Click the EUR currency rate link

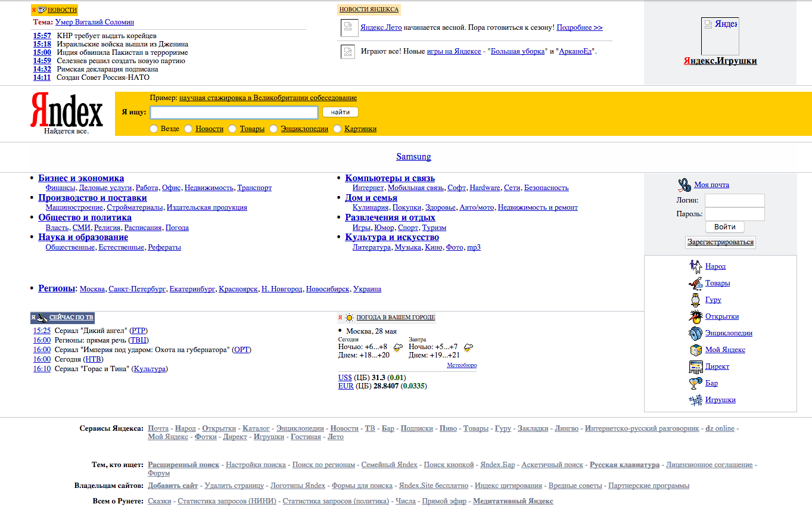[346, 386]
